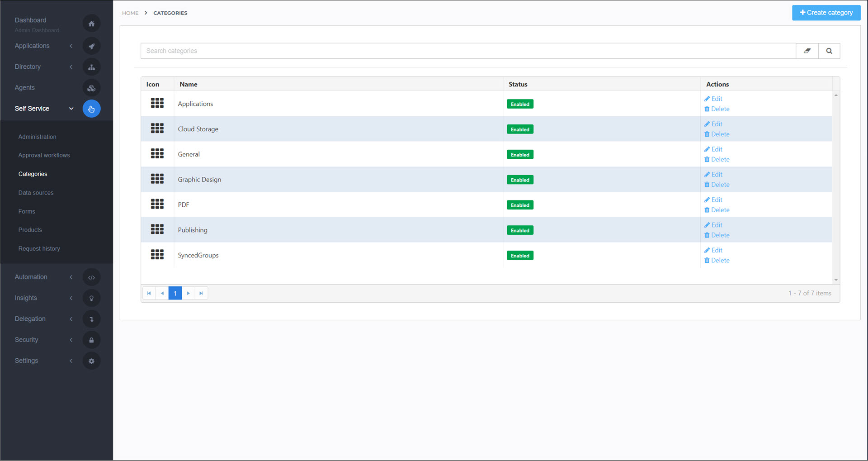Image resolution: width=868 pixels, height=461 pixels.
Task: Click the grid icon for SyncedGroups
Action: click(157, 255)
